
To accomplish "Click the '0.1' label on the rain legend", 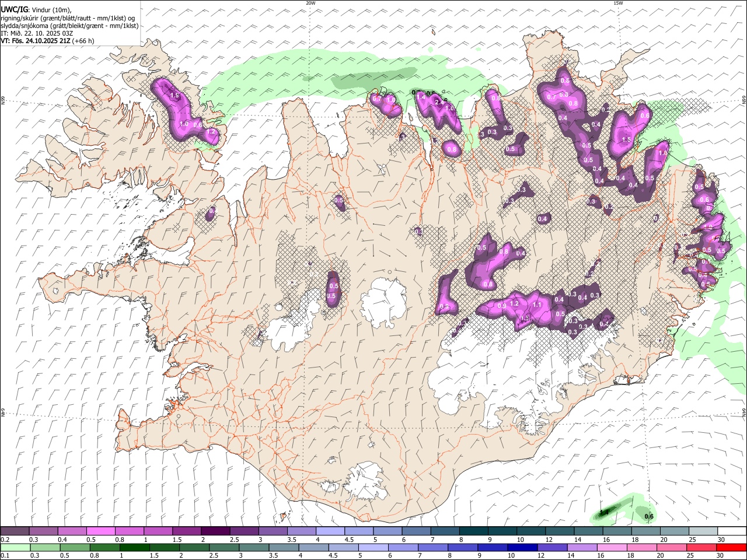I will (5, 555).
